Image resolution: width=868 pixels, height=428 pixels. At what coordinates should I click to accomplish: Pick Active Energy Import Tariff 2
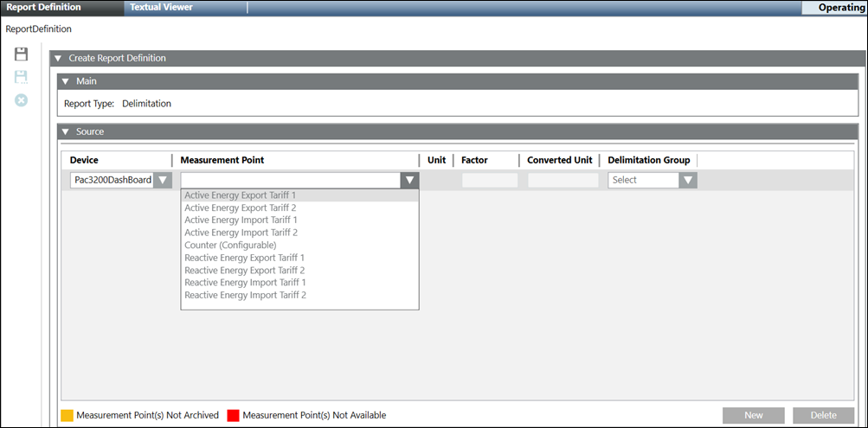click(240, 233)
